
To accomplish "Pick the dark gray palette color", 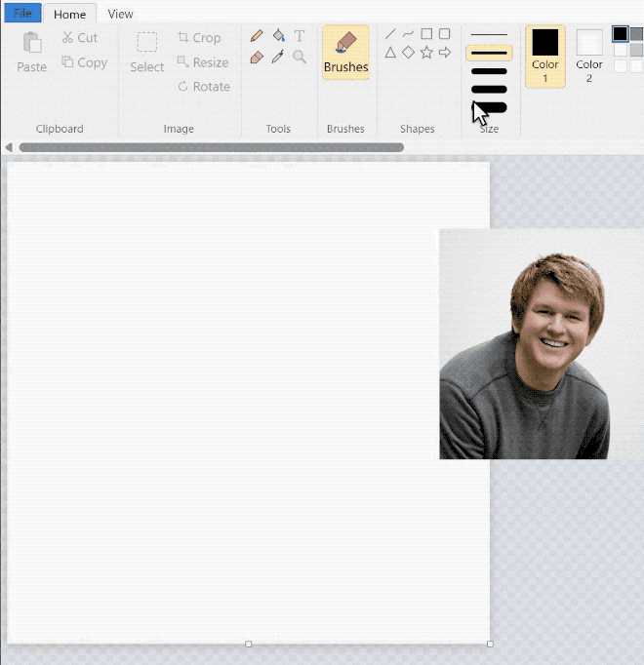I will click(636, 34).
